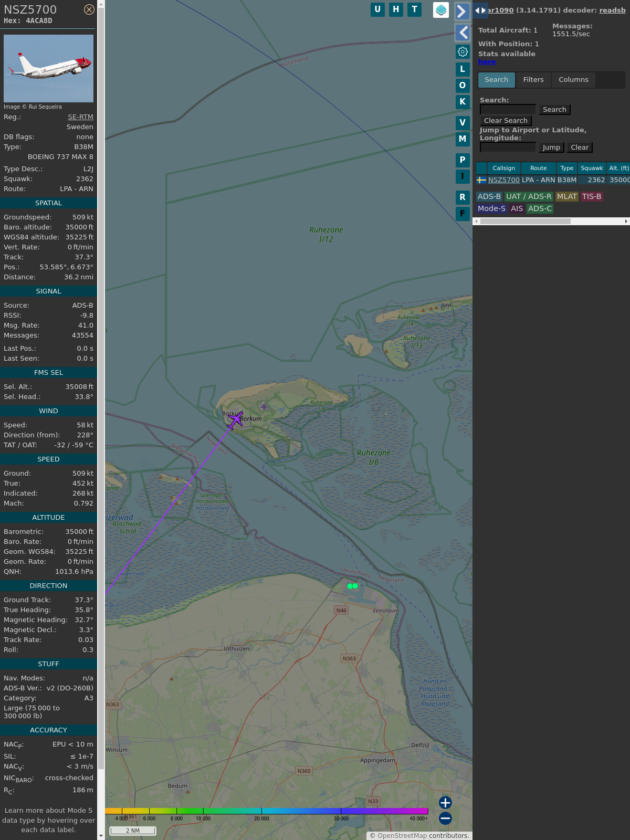Viewport: 630px width, 840px height.
Task: Click the aircraft photo thumbnail
Action: [48, 68]
